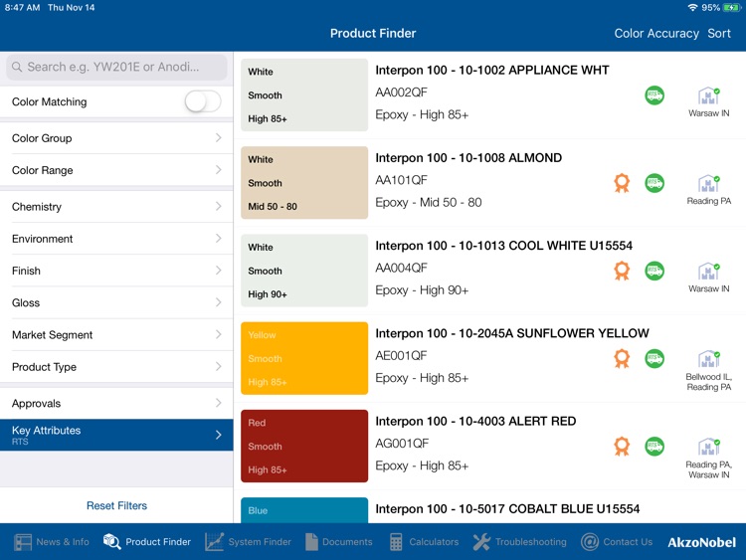Expand the Gloss filter

click(x=116, y=302)
